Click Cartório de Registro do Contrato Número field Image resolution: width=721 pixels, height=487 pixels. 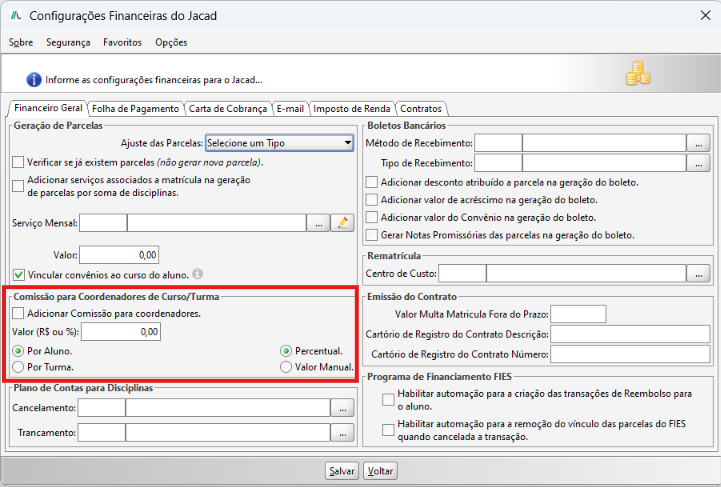click(x=630, y=355)
